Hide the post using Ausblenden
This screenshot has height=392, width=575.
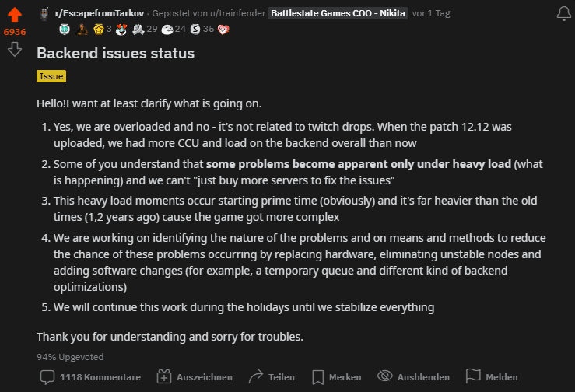click(413, 377)
